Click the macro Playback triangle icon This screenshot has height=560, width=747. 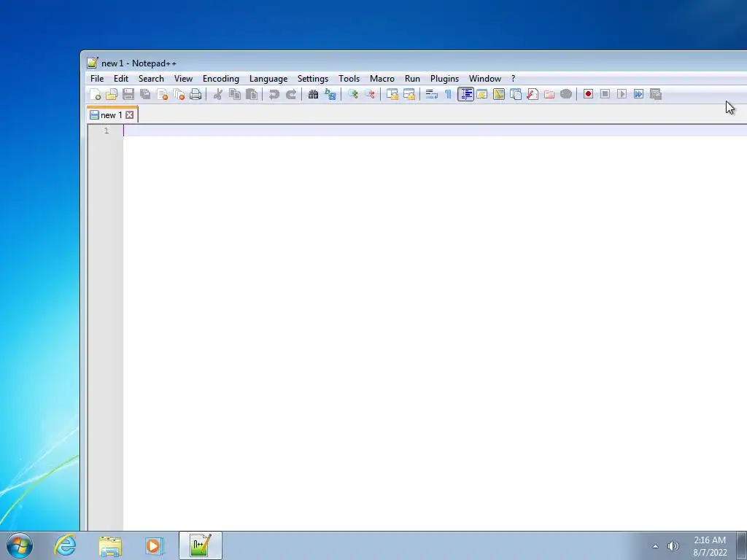click(x=622, y=94)
